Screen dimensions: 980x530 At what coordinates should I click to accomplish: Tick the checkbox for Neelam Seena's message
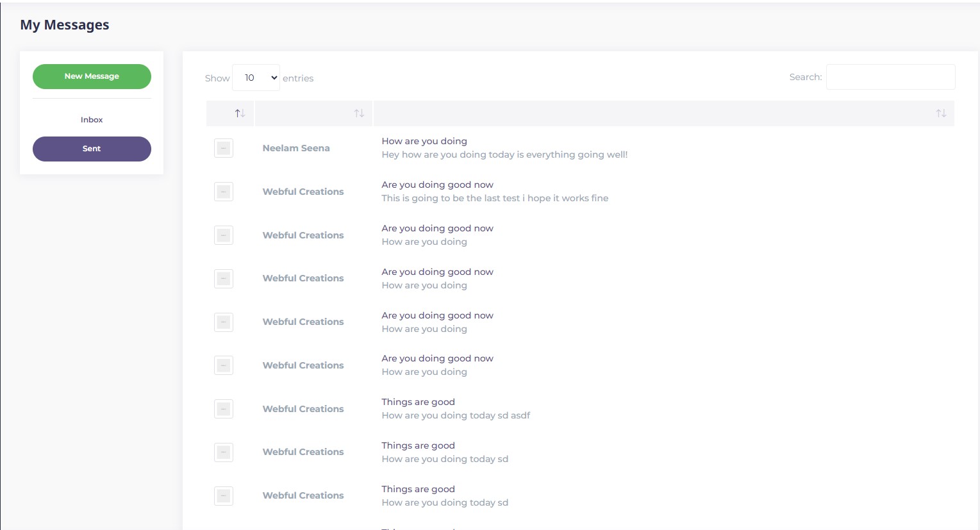point(224,149)
